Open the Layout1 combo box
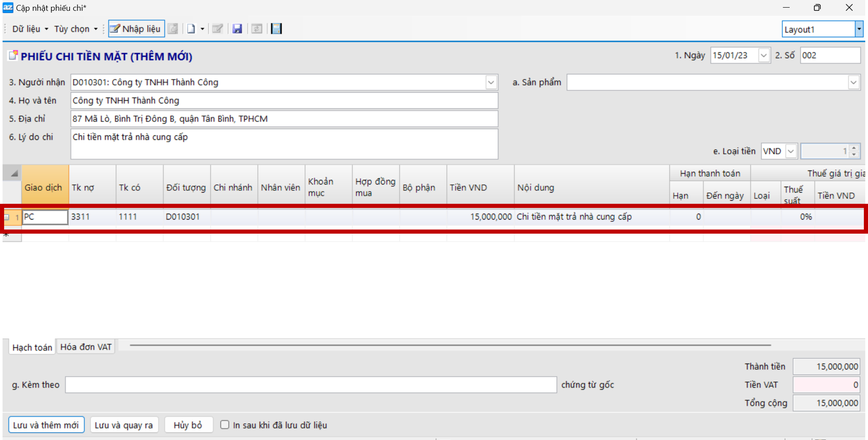Screen dimensions: 868x440 tap(859, 29)
